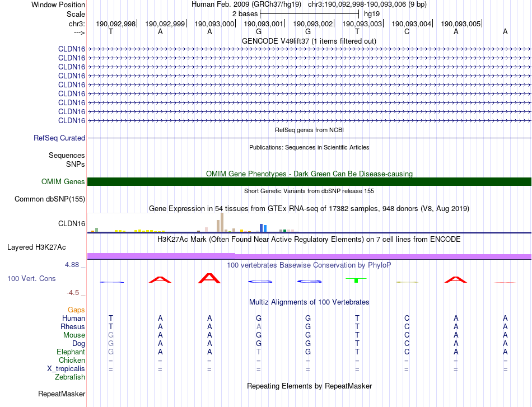Viewport: 532px width, 407px height.
Task: Click the grey 'T' in the Elephant row
Action: 259,352
